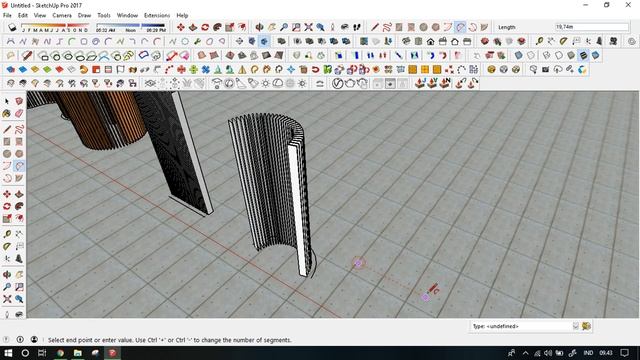Image resolution: width=640 pixels, height=360 pixels.
Task: Select the Scale tool in left palette
Action: pyautogui.click(x=7, y=218)
